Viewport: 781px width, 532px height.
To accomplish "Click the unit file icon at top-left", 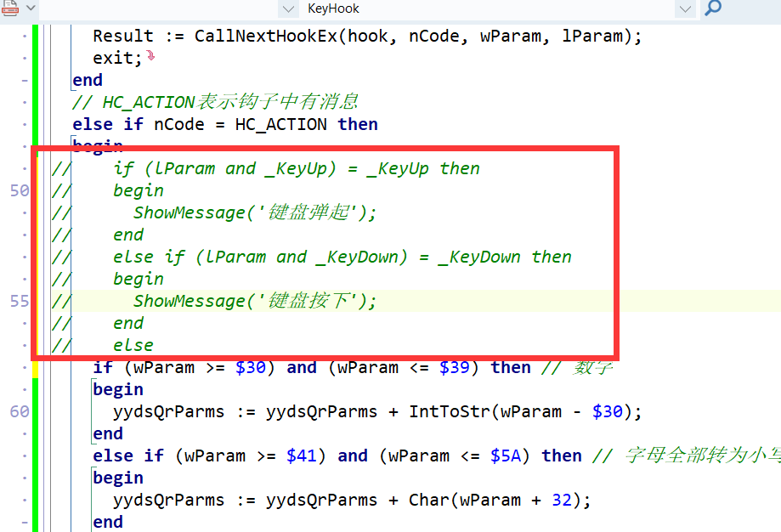I will tap(8, 10).
